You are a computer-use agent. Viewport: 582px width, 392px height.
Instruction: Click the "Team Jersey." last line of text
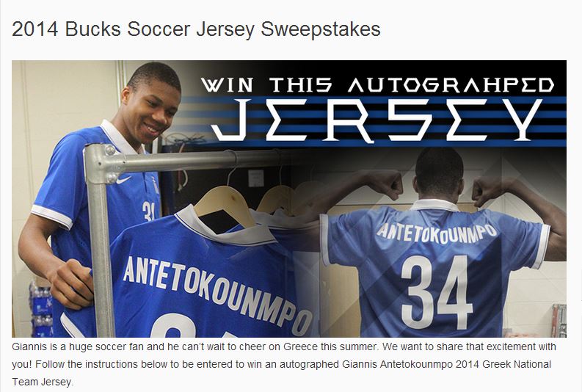[43, 382]
